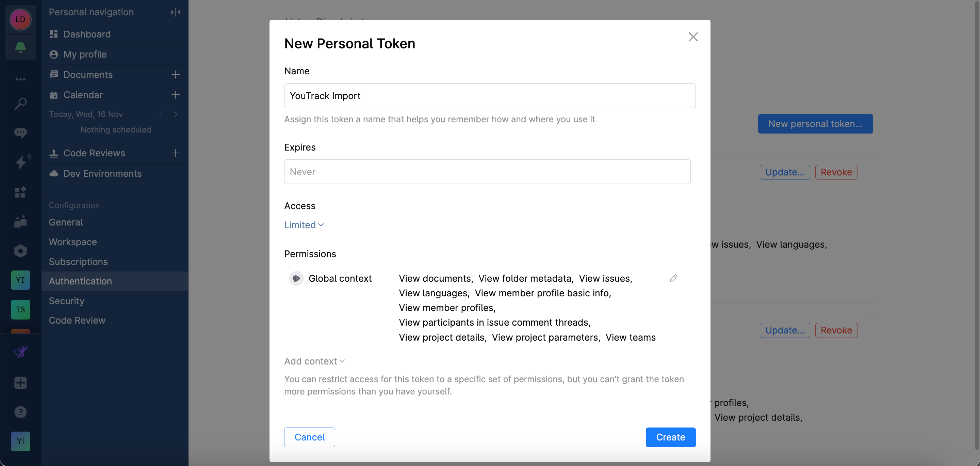Cancel the New Personal Token dialog
Image resolution: width=980 pixels, height=466 pixels.
tap(309, 437)
